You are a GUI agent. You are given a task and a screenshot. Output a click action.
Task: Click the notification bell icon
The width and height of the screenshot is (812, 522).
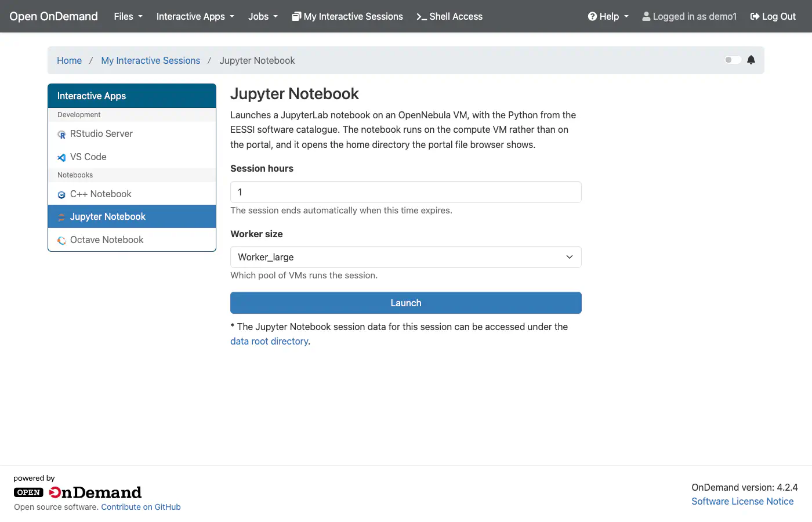[x=751, y=60]
